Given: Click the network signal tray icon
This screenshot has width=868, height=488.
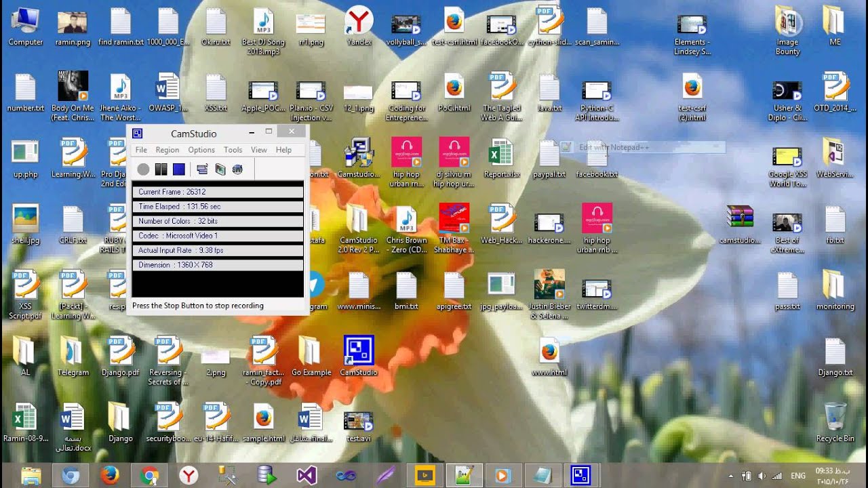Looking at the screenshot, I should [777, 476].
